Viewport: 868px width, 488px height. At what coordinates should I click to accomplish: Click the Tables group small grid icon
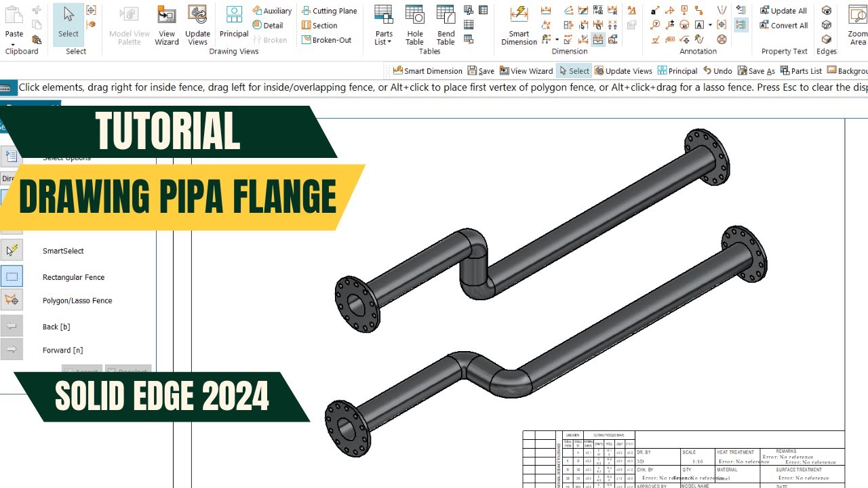click(469, 25)
